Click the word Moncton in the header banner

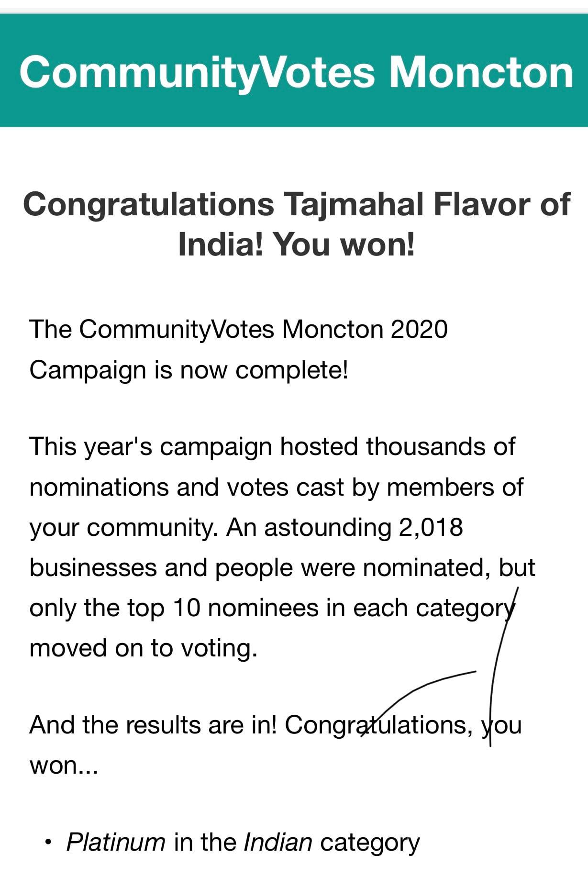click(480, 72)
